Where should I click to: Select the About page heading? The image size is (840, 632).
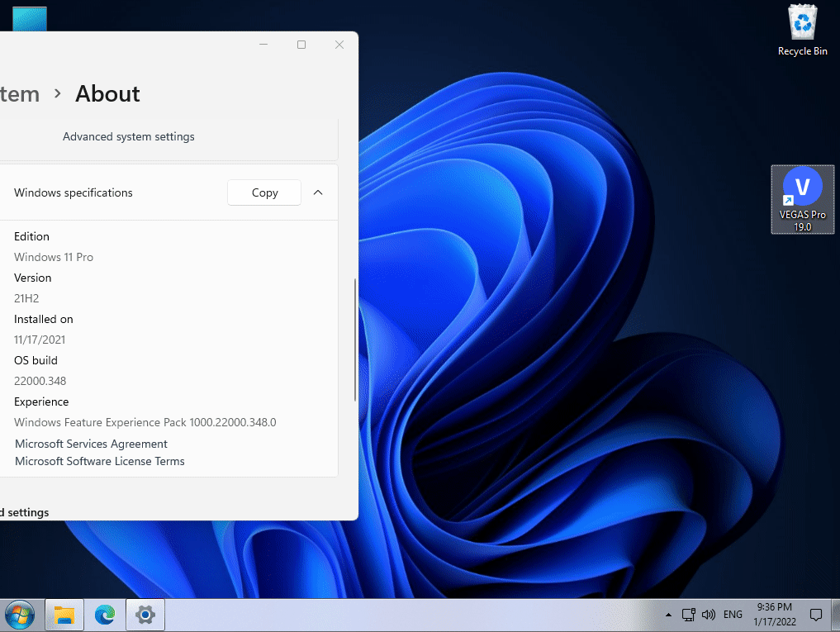click(x=107, y=94)
